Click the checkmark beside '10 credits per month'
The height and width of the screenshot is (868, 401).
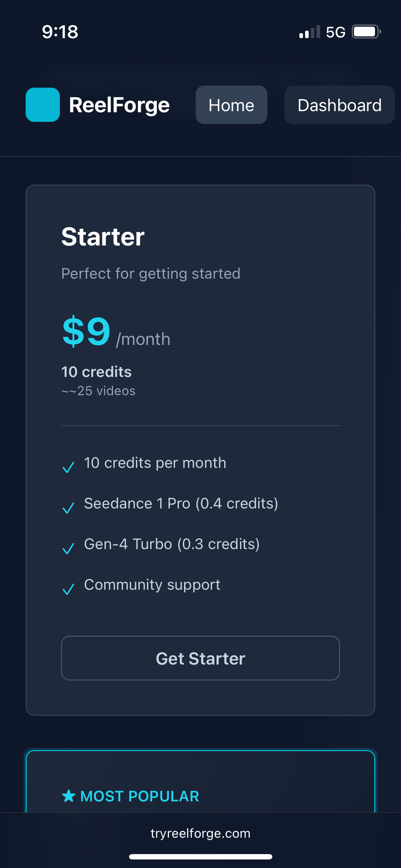tap(68, 467)
